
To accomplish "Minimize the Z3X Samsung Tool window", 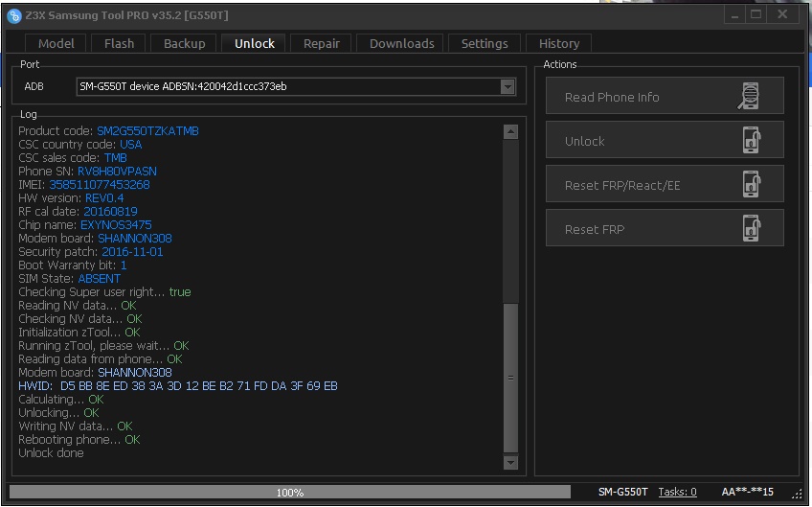I will pyautogui.click(x=734, y=15).
